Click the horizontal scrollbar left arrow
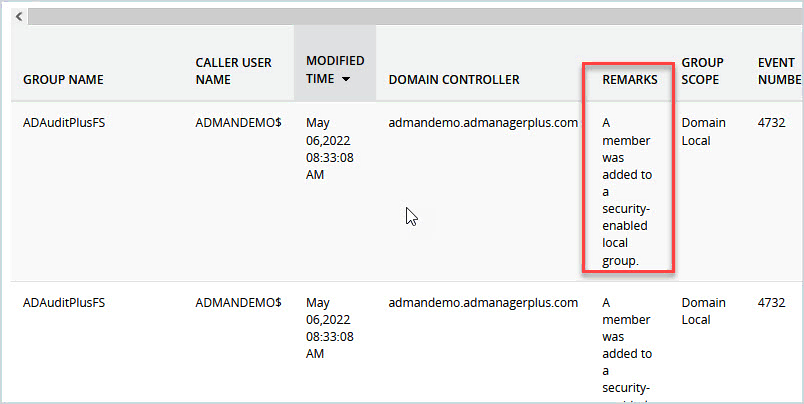This screenshot has height=404, width=804. pyautogui.click(x=19, y=16)
